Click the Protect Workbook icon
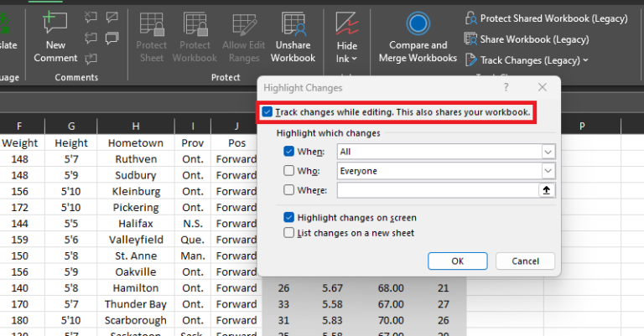This screenshot has width=644, height=336. (x=195, y=23)
